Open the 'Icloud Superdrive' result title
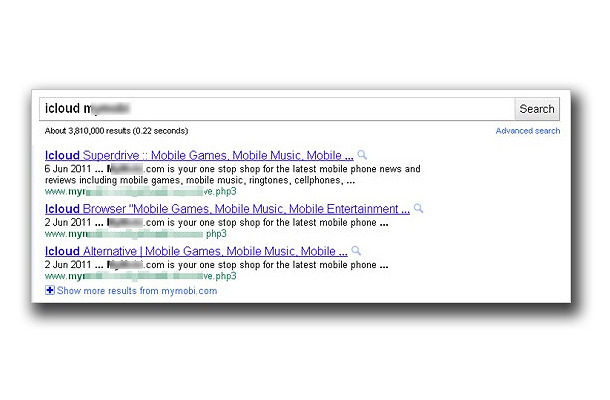This screenshot has height=400, width=610. click(x=199, y=155)
